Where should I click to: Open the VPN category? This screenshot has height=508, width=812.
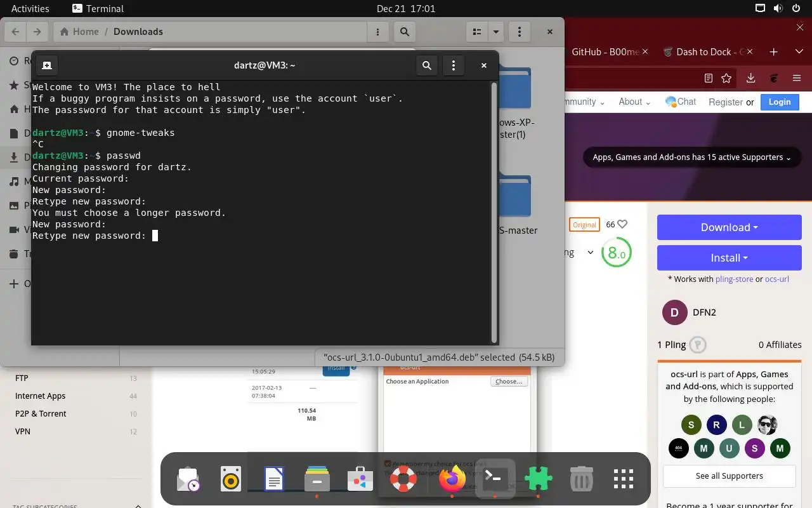[x=23, y=431]
